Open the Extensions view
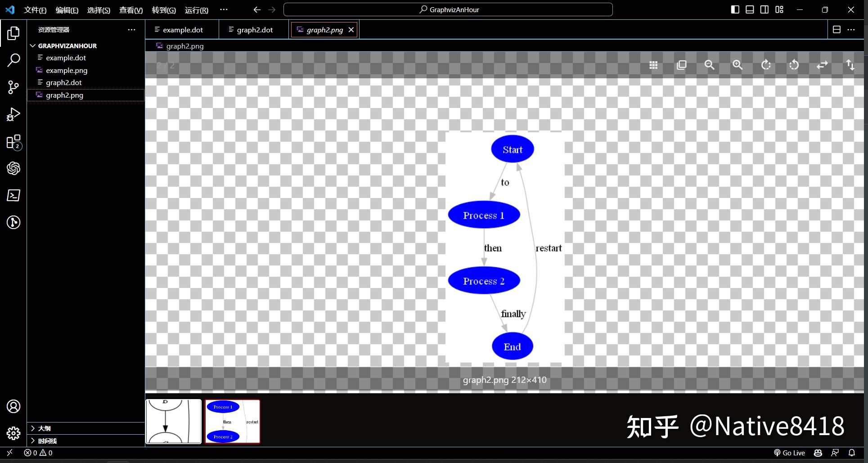Viewport: 868px width, 463px height. pyautogui.click(x=13, y=142)
